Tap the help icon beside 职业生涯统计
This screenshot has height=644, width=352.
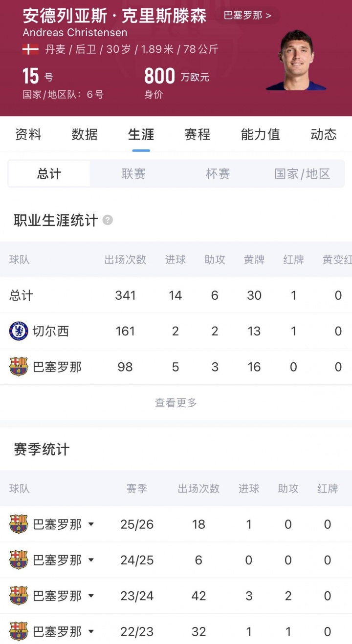108,220
